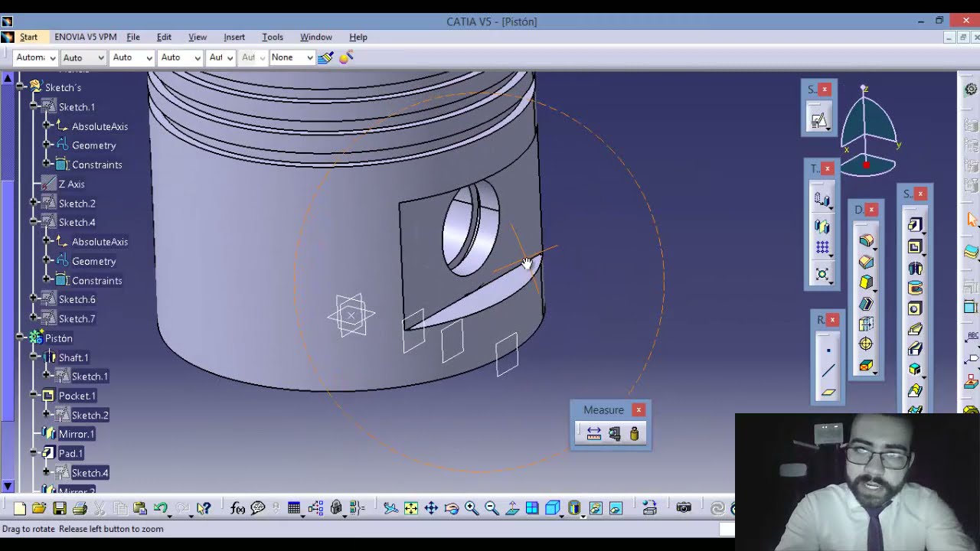Click the Pocket icon in sketch-based toolbar
This screenshot has height=551, width=980.
[915, 246]
